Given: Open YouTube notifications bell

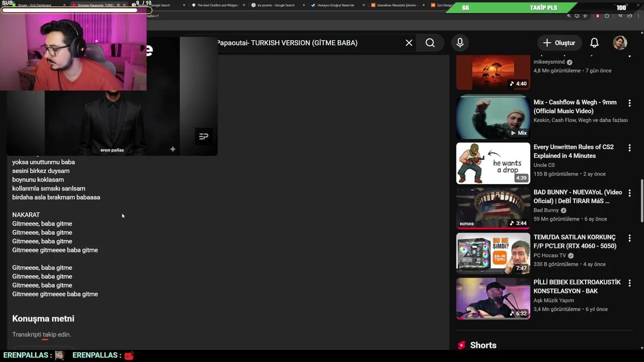Looking at the screenshot, I should (594, 43).
